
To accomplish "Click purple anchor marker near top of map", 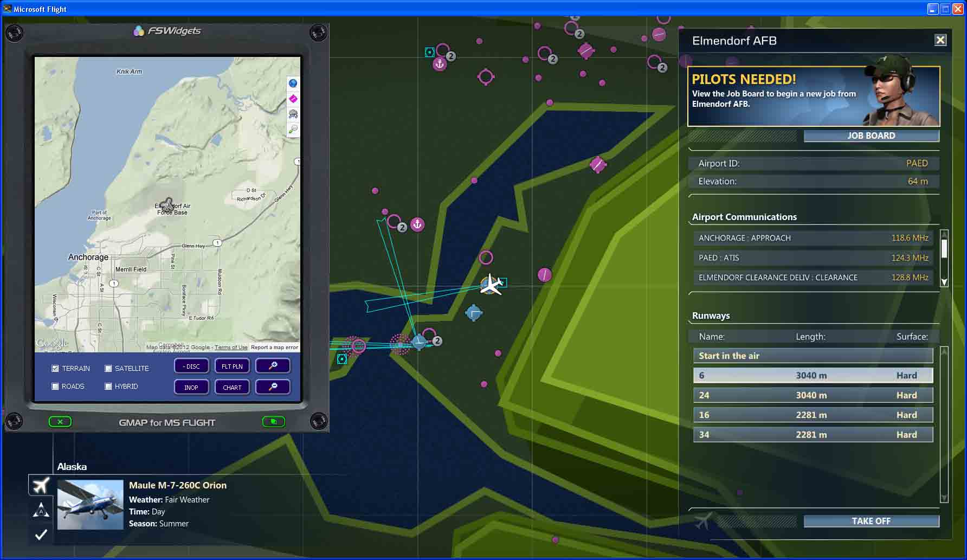I will coord(440,64).
